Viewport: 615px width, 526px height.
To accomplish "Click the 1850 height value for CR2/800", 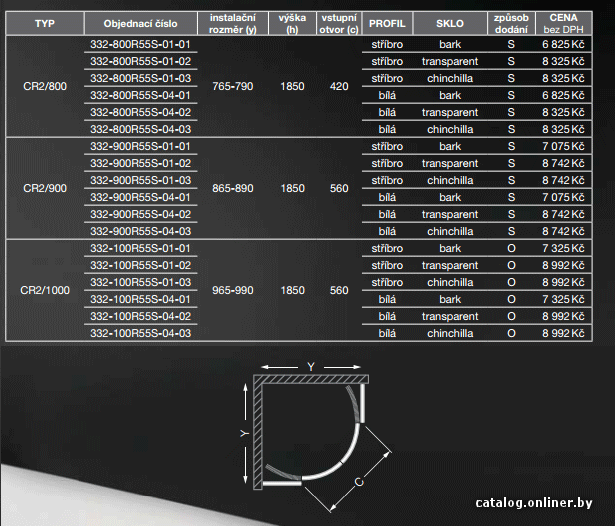I will pos(292,86).
